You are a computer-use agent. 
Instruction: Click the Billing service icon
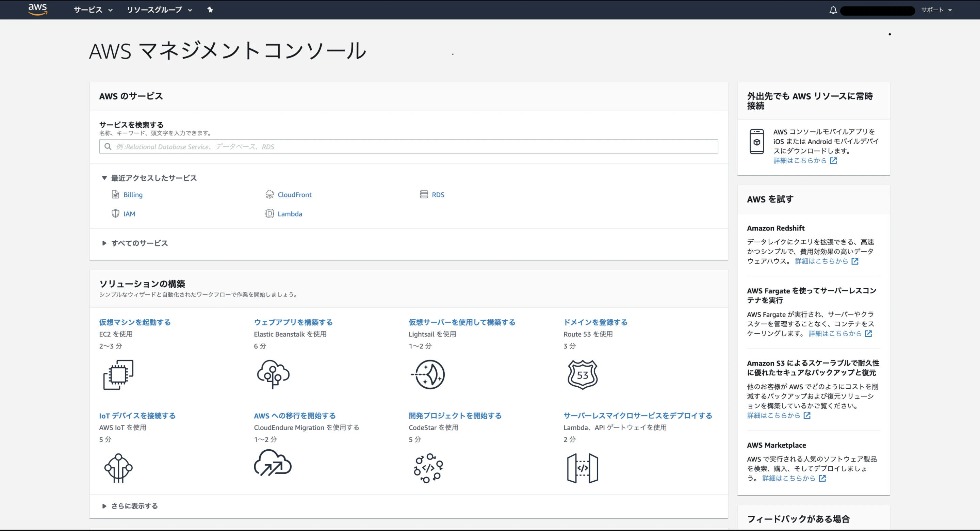point(115,194)
